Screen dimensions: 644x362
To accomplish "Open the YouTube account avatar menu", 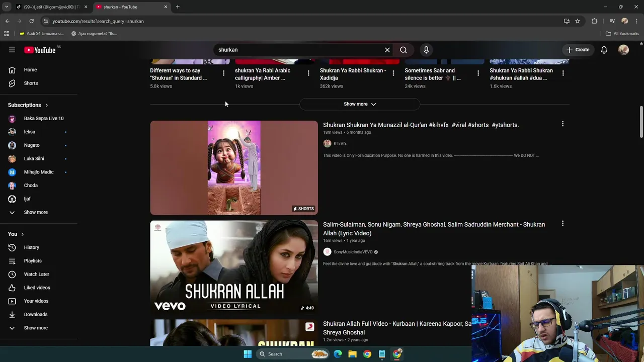I will (623, 50).
